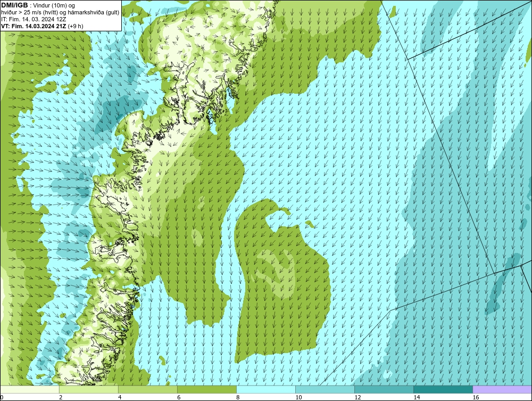Click the legend label '12'
Image resolution: width=532 pixels, height=401 pixels.
[358, 397]
